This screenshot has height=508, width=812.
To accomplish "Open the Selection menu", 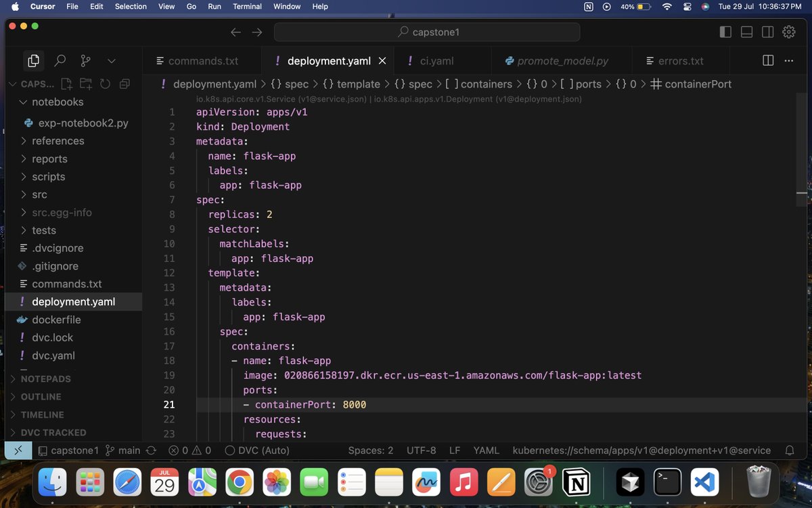I will 131,6.
